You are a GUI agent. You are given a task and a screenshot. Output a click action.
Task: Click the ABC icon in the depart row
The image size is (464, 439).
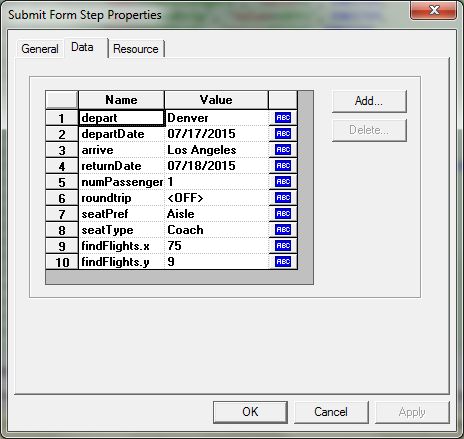(x=283, y=118)
